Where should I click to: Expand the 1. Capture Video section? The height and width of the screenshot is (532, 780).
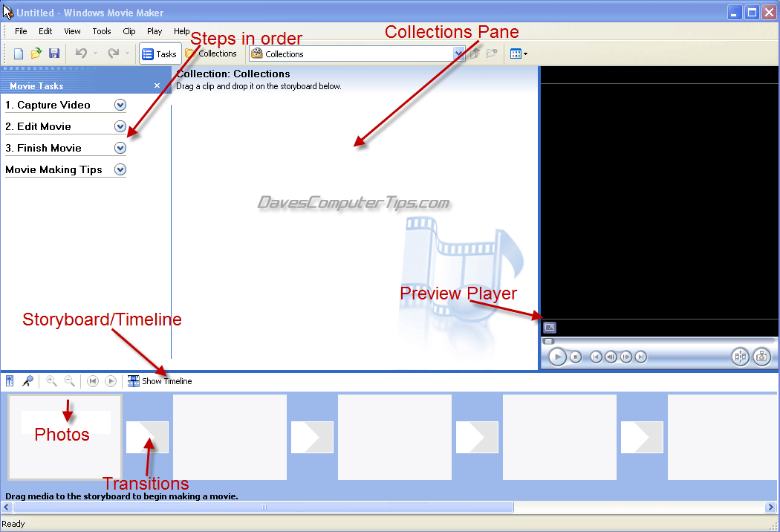[120, 105]
